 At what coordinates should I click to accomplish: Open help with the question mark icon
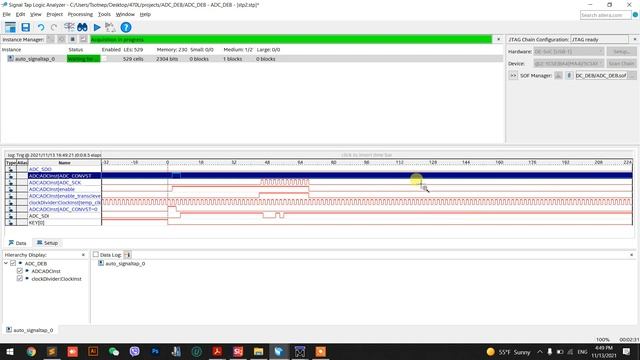126,27
